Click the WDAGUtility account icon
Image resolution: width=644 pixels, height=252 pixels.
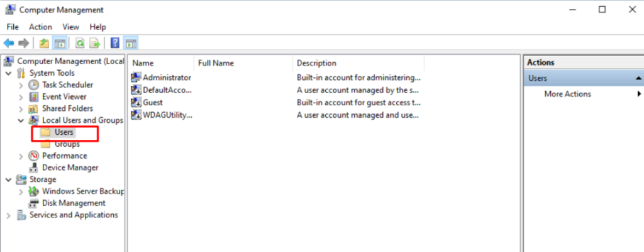pyautogui.click(x=136, y=115)
